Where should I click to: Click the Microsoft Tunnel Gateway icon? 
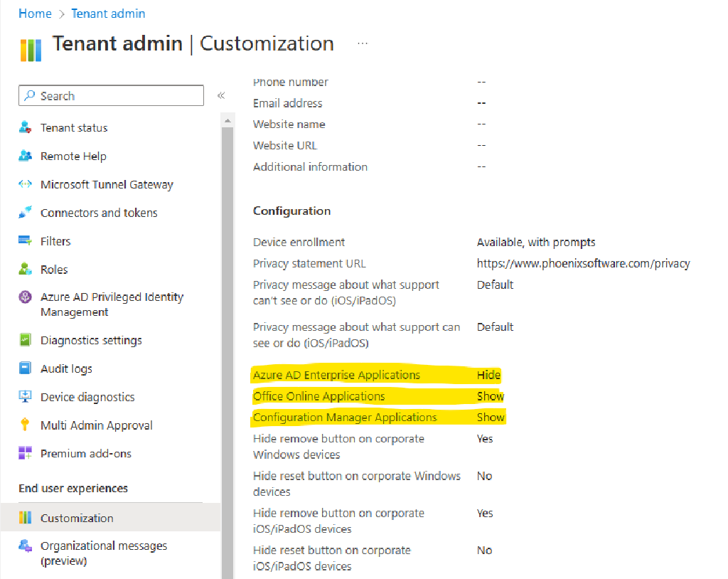point(25,184)
